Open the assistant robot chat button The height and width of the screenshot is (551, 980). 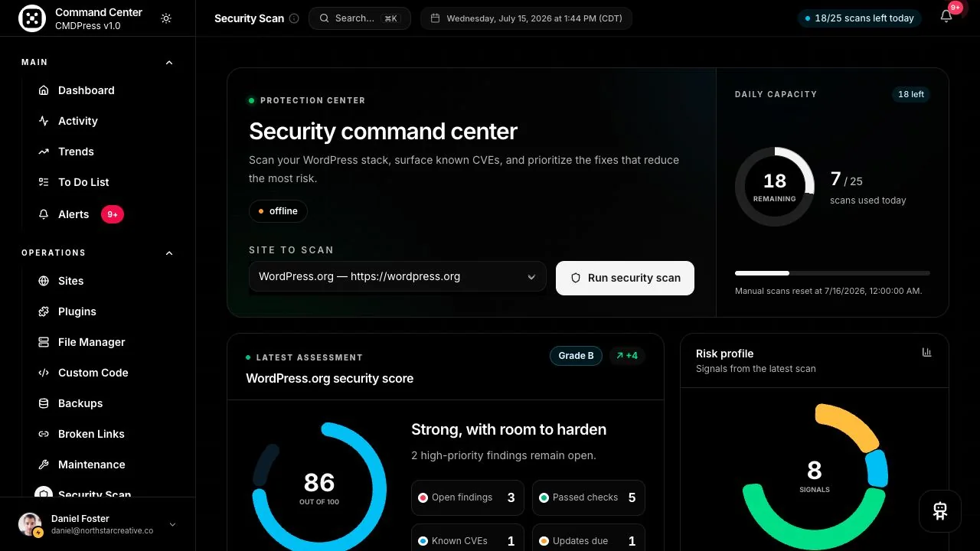coord(940,511)
